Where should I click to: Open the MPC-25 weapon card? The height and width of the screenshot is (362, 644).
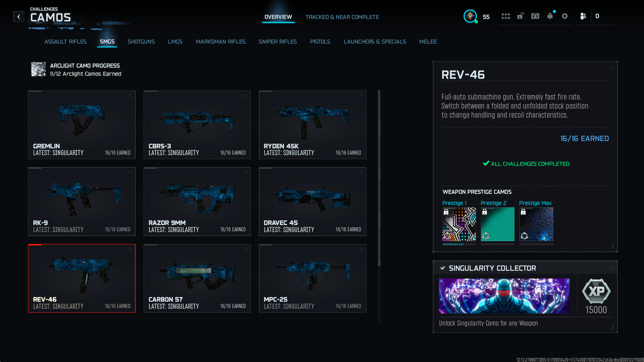(x=313, y=278)
